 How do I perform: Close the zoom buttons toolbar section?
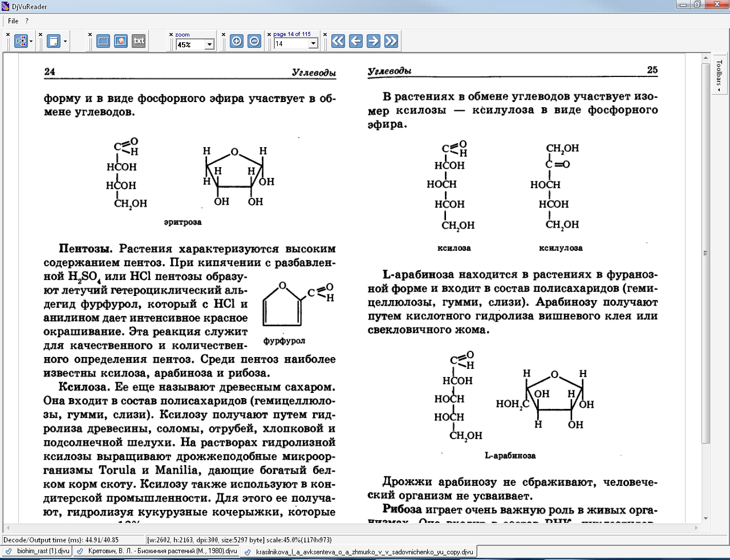224,35
